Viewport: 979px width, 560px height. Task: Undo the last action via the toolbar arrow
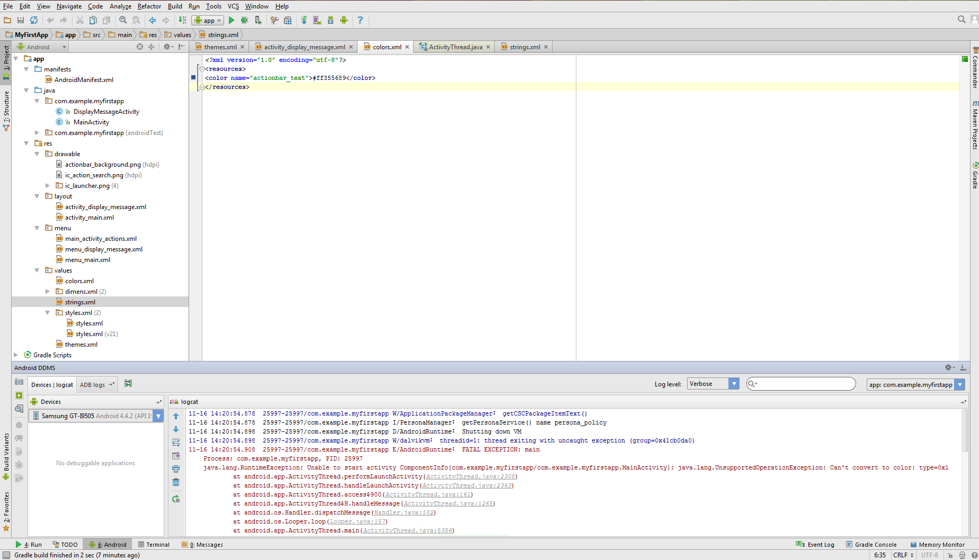click(50, 20)
